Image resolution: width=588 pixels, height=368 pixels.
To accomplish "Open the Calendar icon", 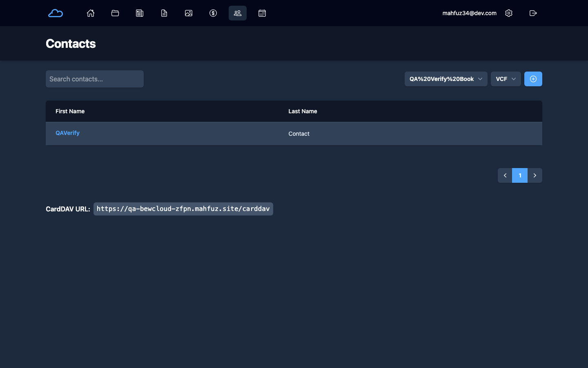I will tap(262, 13).
